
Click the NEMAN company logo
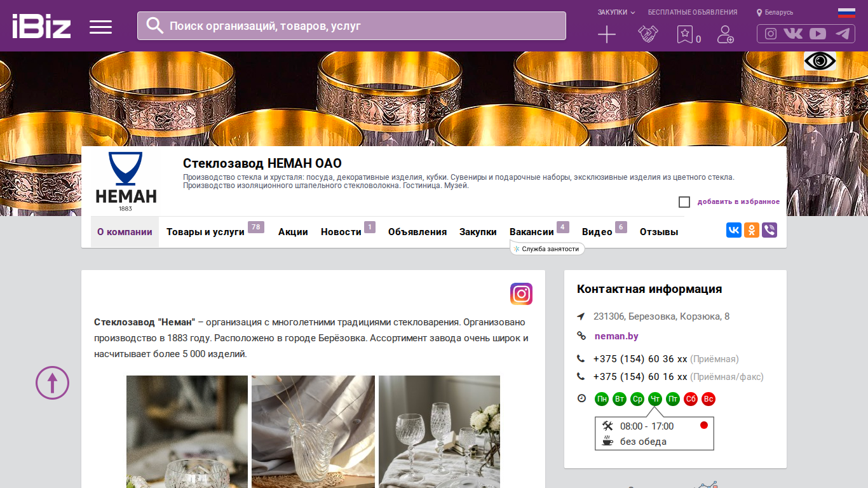[x=126, y=182]
